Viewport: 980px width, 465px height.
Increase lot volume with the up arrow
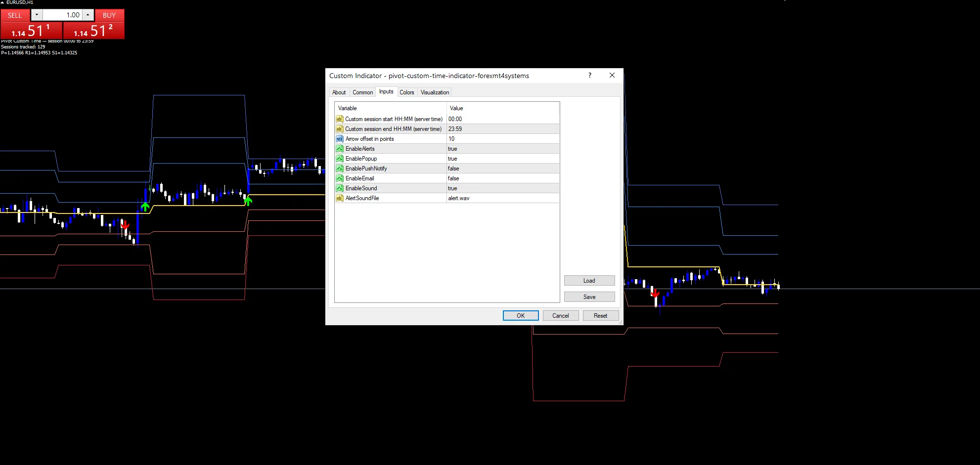point(88,15)
